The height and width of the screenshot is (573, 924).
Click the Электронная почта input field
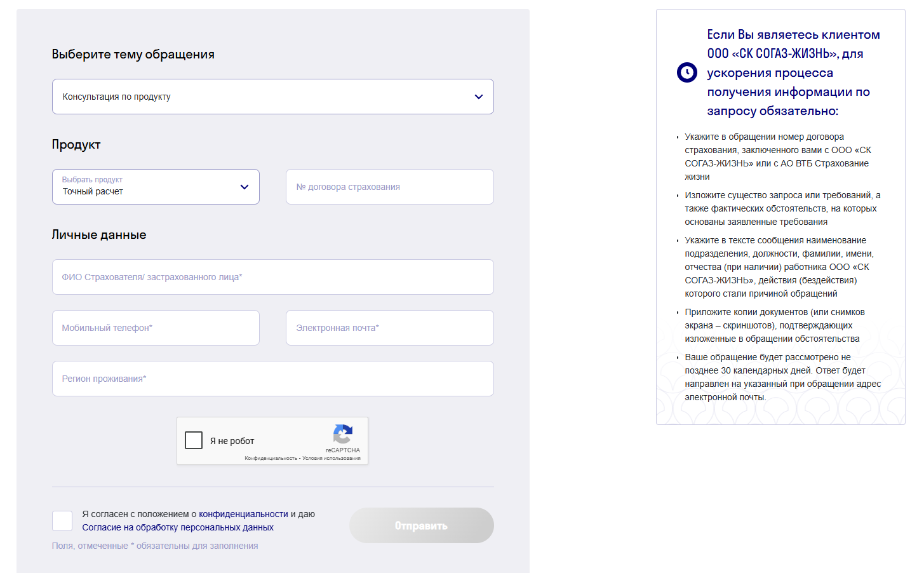(390, 328)
